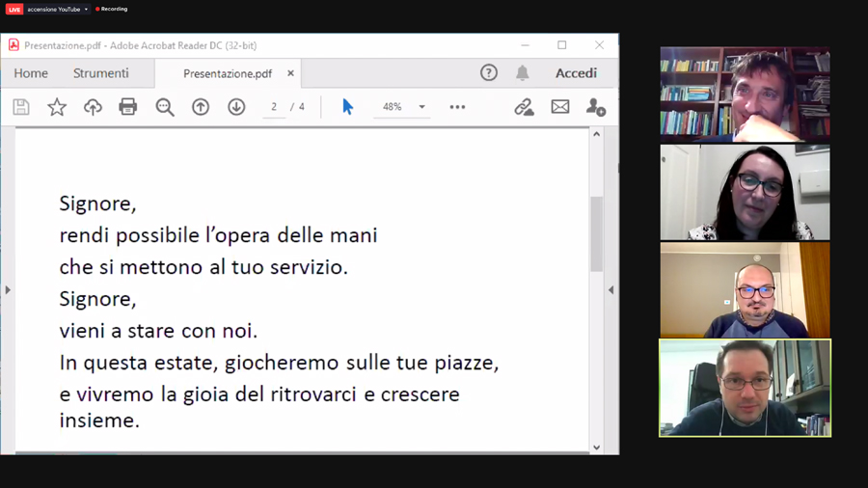The width and height of the screenshot is (868, 488).
Task: Click the page number input field
Action: click(275, 107)
